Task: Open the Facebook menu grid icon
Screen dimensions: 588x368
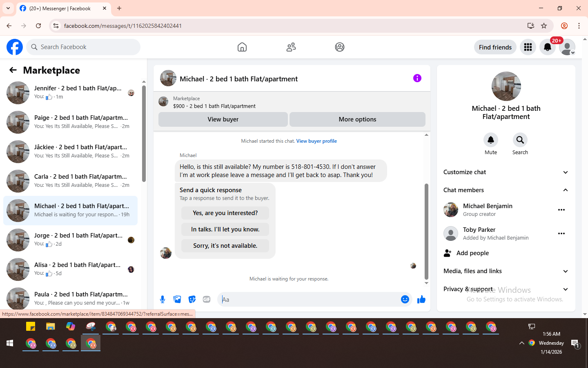Action: click(x=528, y=47)
